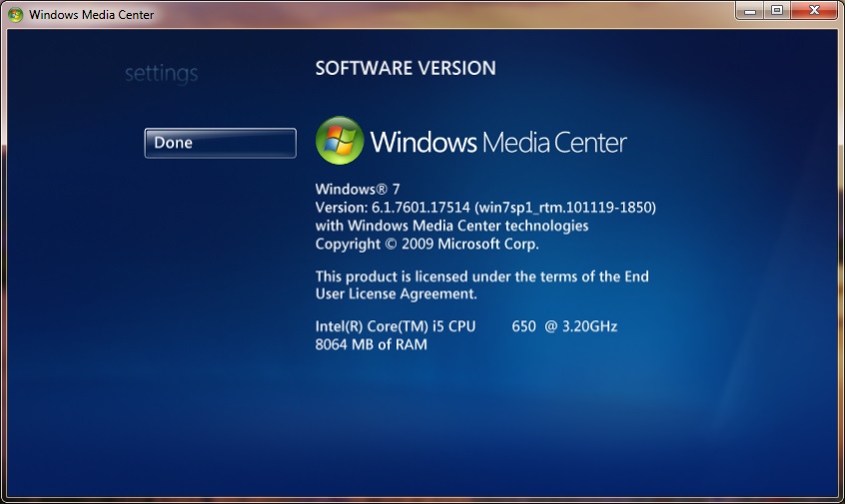This screenshot has height=504, width=845.
Task: Select the Intel Core i5 CPU line
Action: pos(396,326)
